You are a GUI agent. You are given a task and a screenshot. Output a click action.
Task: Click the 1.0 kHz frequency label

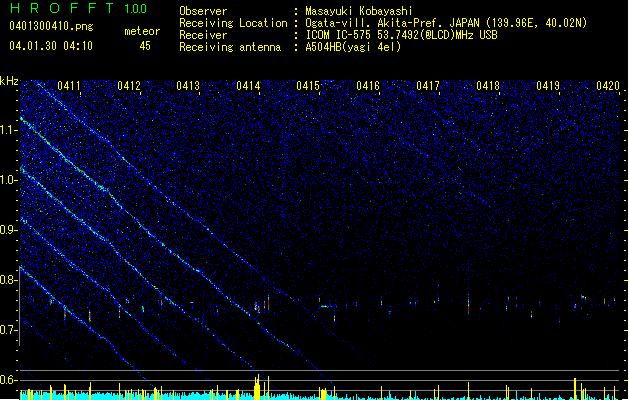(9, 180)
